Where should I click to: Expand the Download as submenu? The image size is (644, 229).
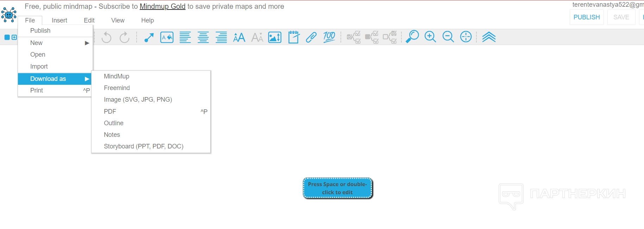click(55, 79)
